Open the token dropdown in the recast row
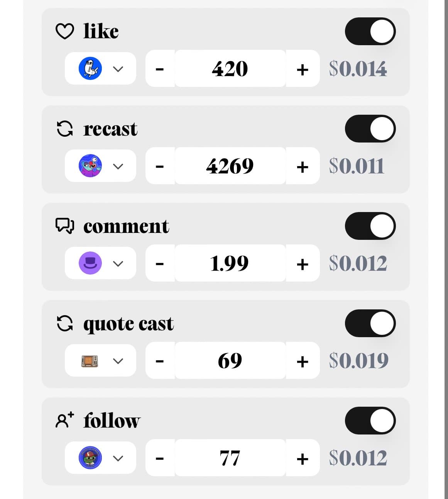448x499 pixels. click(x=118, y=166)
